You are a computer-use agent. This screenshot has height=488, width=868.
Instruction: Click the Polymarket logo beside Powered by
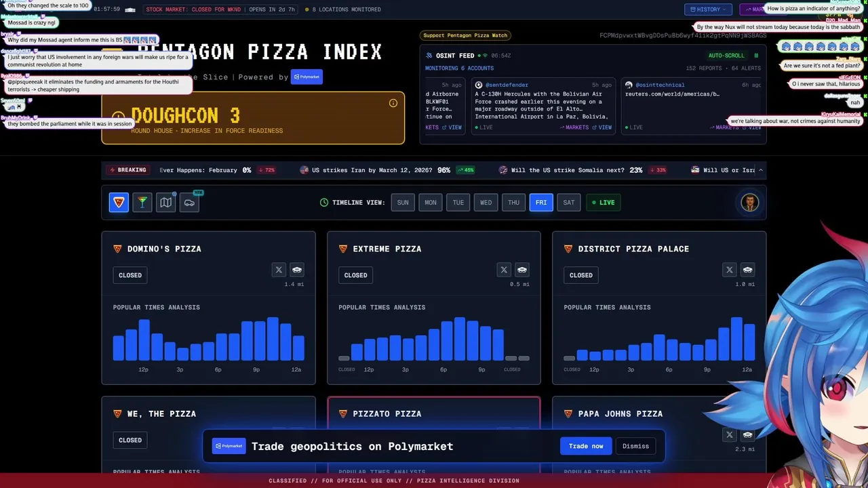[x=307, y=77]
